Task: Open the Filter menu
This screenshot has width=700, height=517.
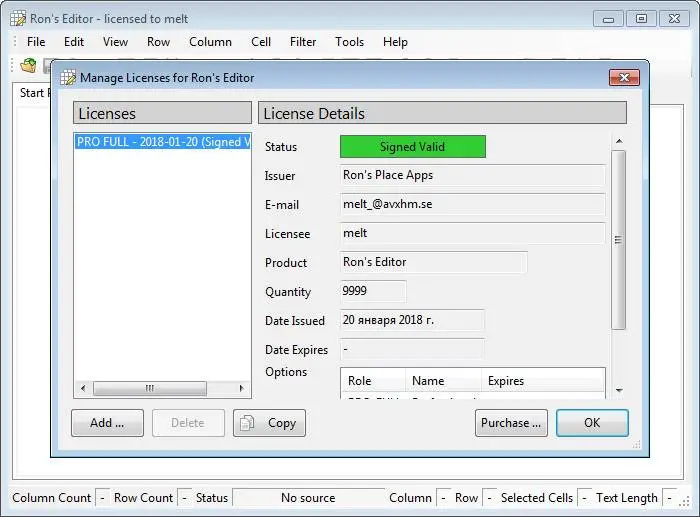Action: click(x=303, y=42)
